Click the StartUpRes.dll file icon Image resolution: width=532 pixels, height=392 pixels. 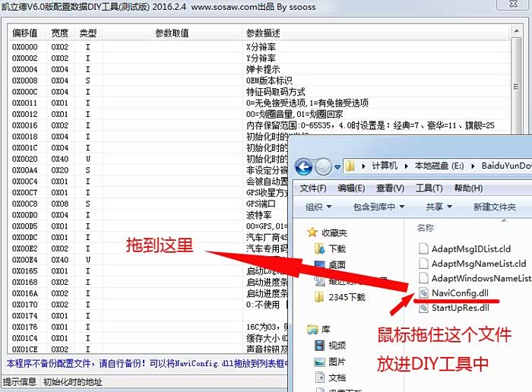pos(423,308)
